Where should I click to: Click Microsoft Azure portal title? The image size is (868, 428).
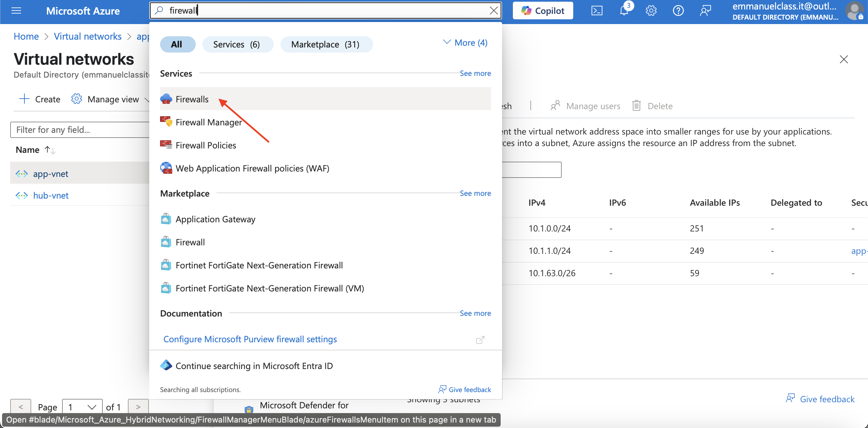(83, 11)
